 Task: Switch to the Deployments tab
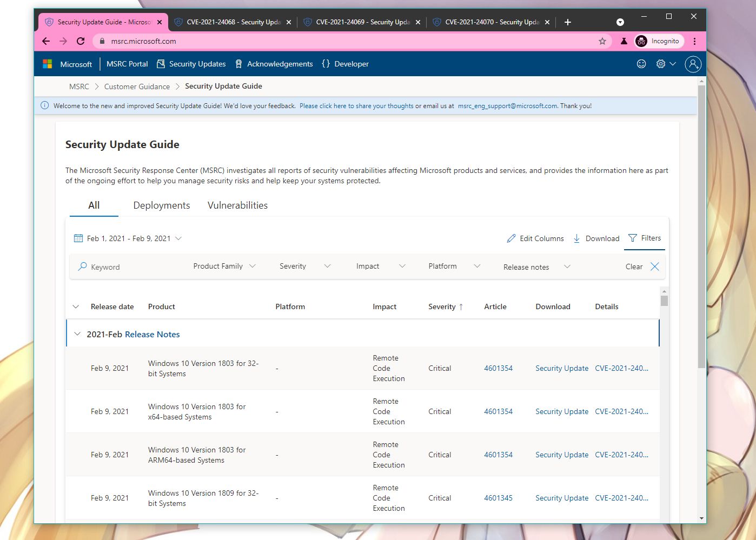162,205
